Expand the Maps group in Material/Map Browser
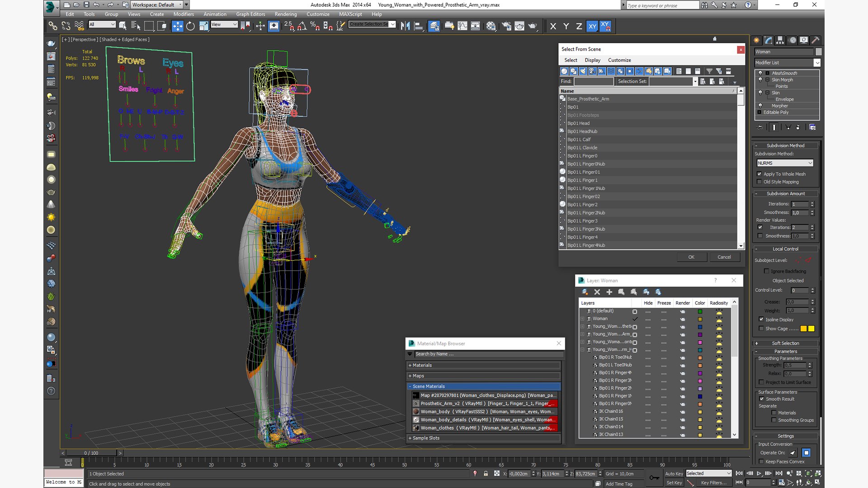Screen dimensions: 868x488 point(484,376)
